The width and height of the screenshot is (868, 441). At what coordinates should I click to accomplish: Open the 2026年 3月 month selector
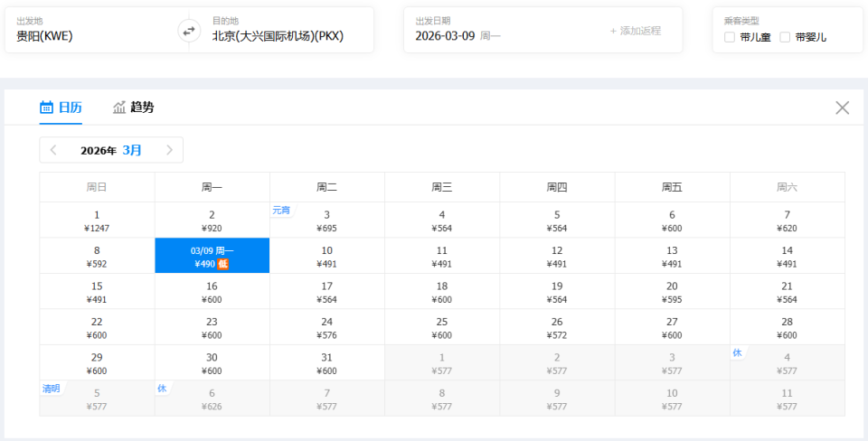(x=111, y=150)
